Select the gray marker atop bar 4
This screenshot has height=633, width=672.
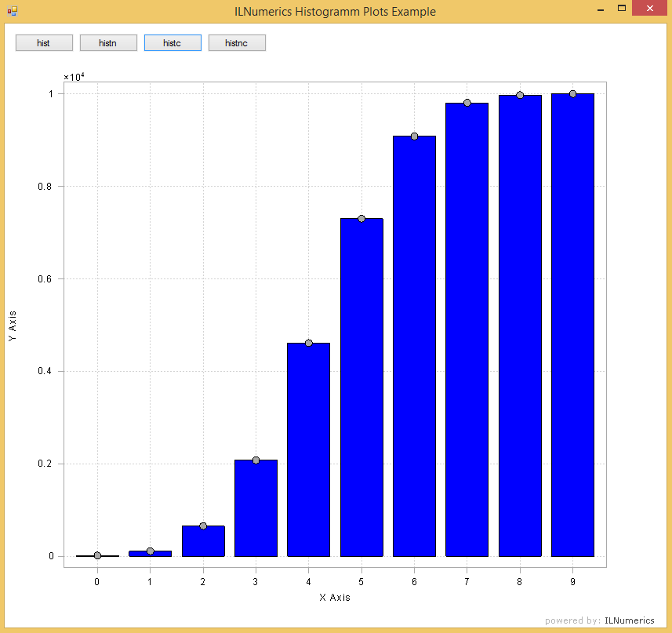point(309,343)
